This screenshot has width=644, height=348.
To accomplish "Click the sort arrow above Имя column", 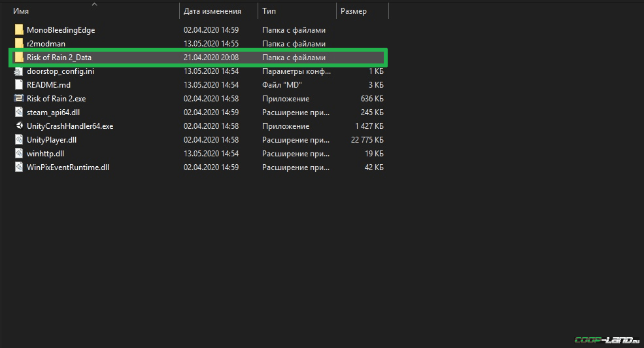I will pyautogui.click(x=94, y=4).
